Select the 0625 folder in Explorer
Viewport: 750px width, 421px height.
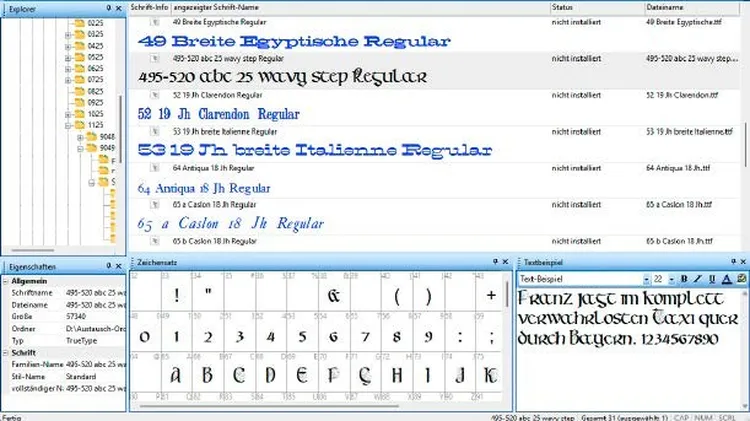click(95, 68)
